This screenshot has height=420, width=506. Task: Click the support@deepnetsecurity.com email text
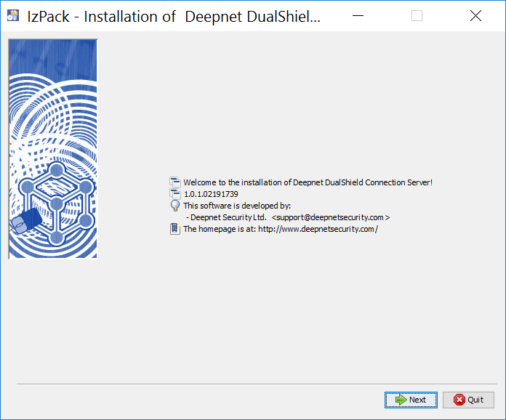[x=331, y=217]
